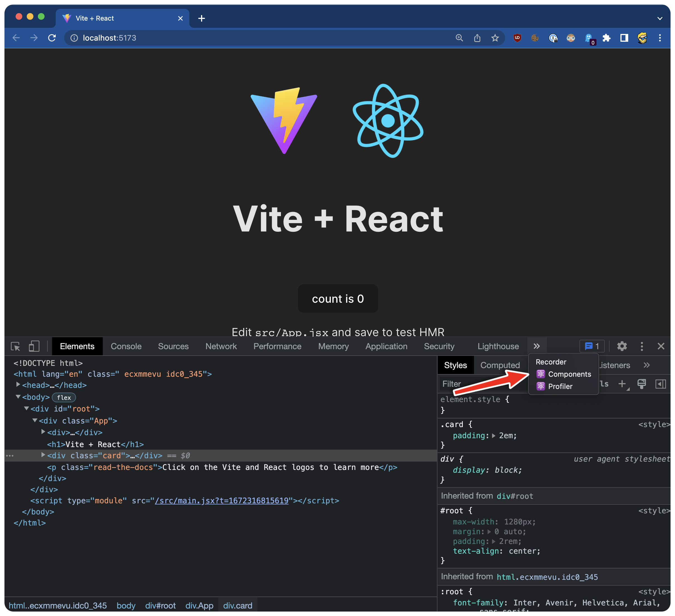Screen dimensions: 675x616
Task: Collapse the body element node
Action: [x=18, y=397]
